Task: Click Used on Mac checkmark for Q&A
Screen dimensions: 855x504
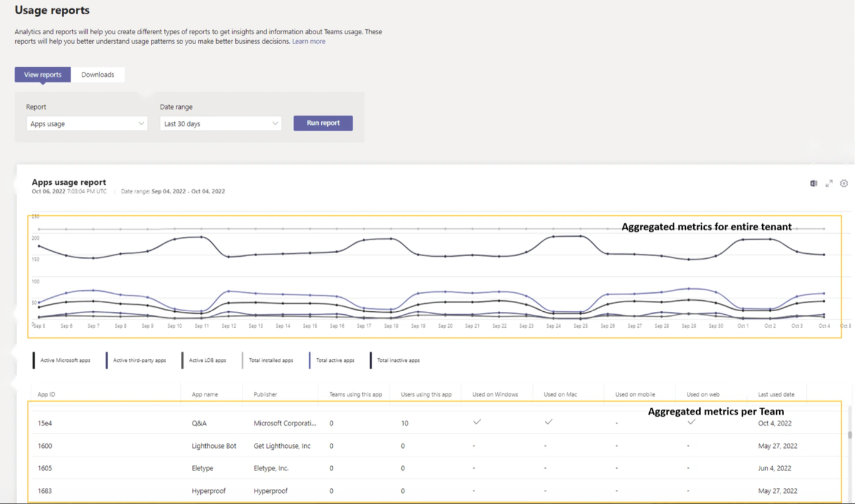Action: coord(548,422)
